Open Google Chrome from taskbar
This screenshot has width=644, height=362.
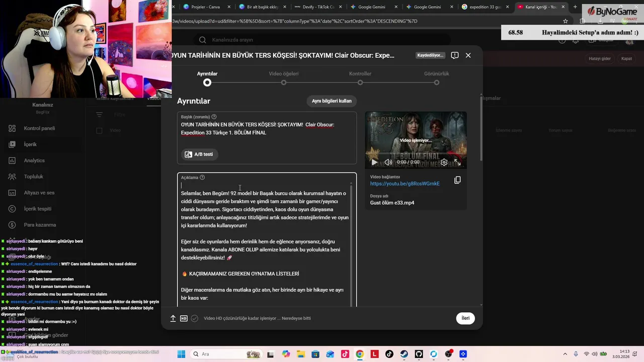click(x=360, y=354)
